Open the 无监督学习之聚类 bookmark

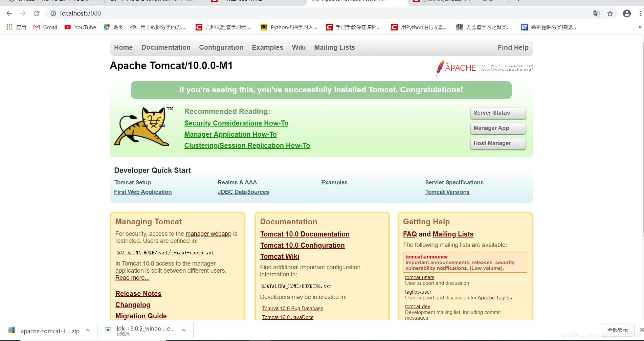tap(484, 27)
